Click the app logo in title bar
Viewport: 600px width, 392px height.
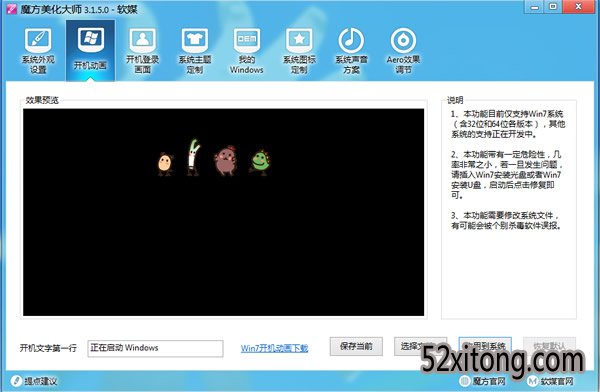(11, 8)
